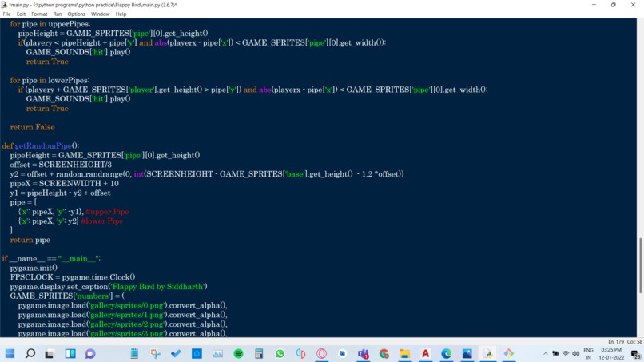
Task: Open Cortana blue circle icon
Action: point(197,353)
